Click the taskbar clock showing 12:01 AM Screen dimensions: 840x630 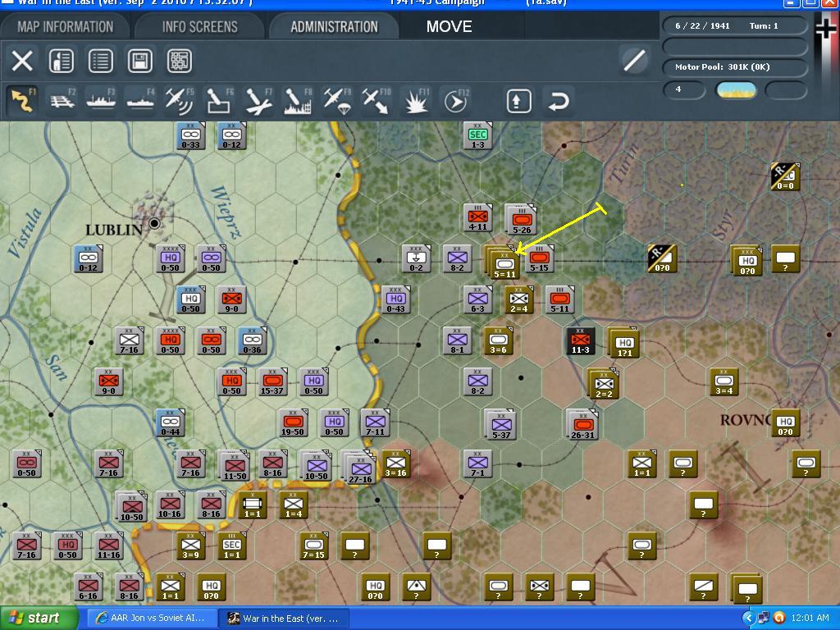click(810, 618)
